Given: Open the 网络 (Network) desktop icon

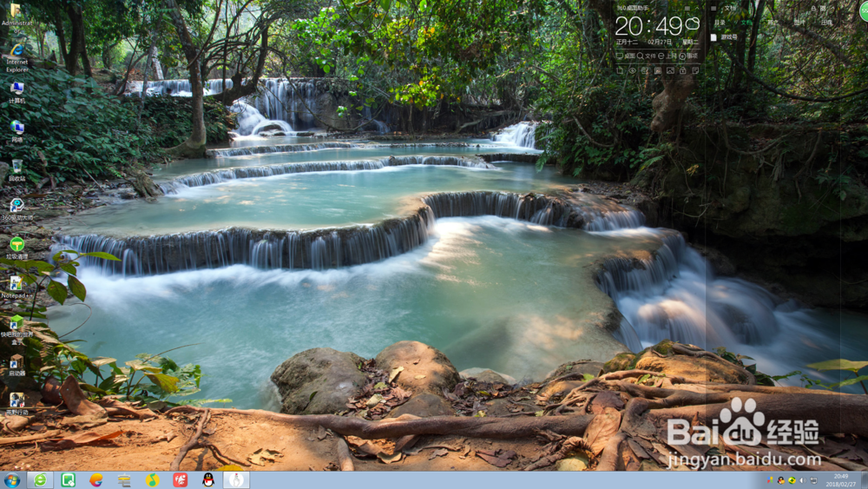Looking at the screenshot, I should point(16,132).
